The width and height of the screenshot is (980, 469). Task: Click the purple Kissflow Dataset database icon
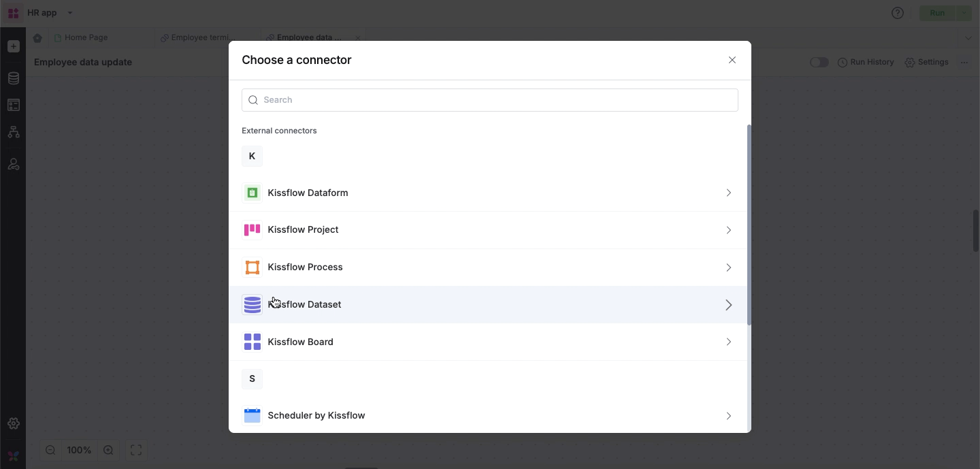pyautogui.click(x=252, y=305)
